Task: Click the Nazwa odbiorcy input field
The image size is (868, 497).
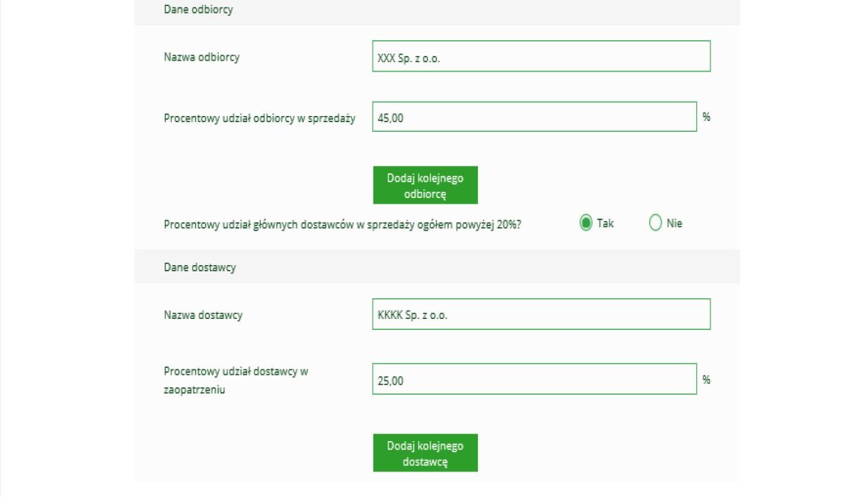Action: click(541, 57)
